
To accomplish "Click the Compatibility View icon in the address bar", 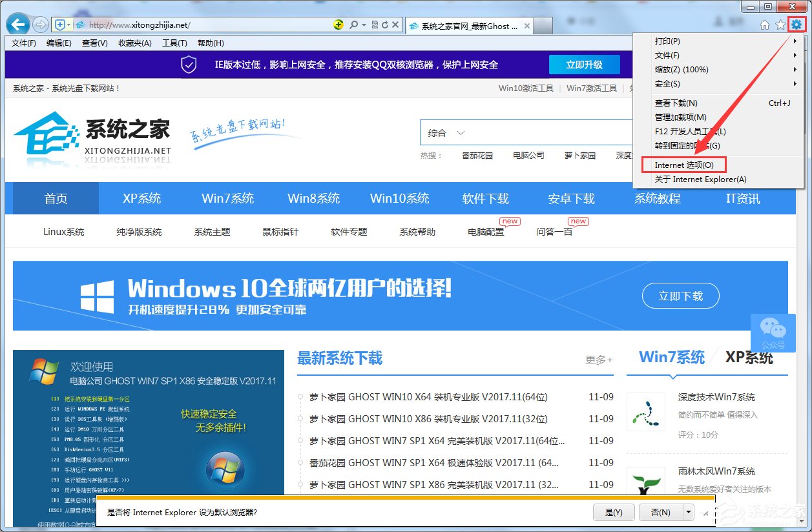I will [x=375, y=25].
